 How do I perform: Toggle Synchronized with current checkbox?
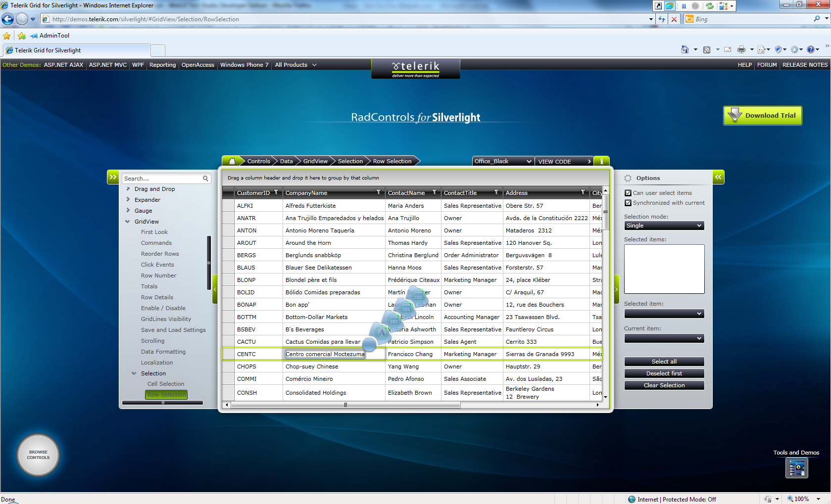[628, 203]
